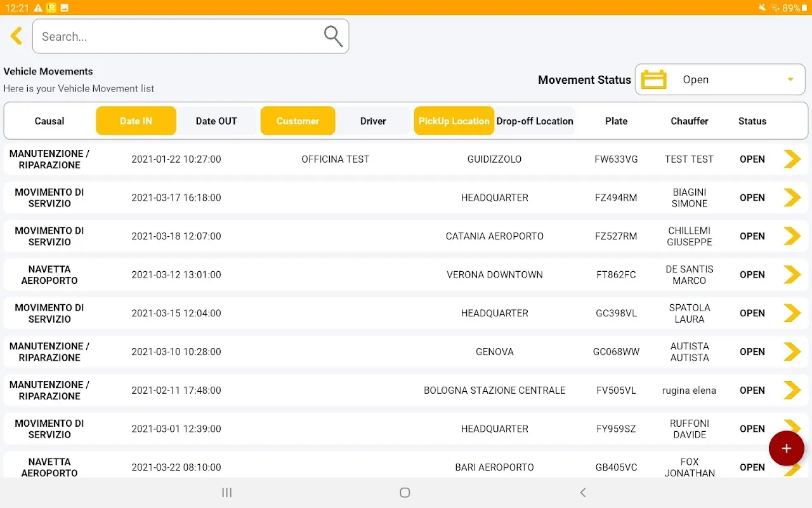This screenshot has height=508, width=812.
Task: Open arrow for VERONA DOWNTOWN movement
Action: point(792,275)
